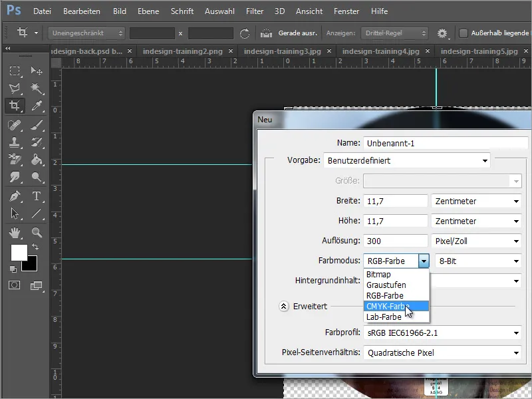Choose Graustufen from color mode list

tap(396, 285)
